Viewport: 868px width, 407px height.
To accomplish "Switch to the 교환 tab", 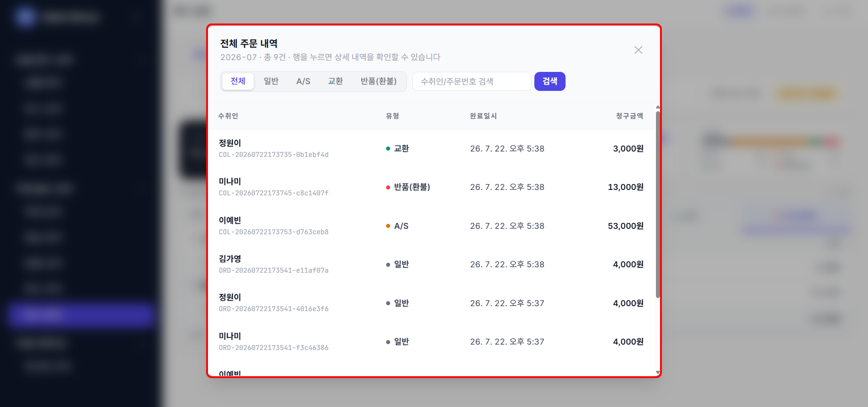I will tap(335, 81).
